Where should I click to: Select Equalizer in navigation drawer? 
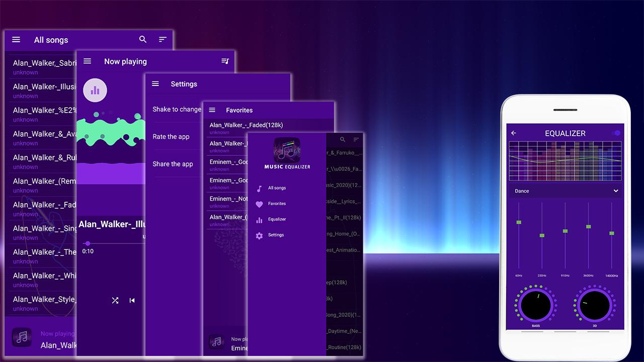click(277, 219)
